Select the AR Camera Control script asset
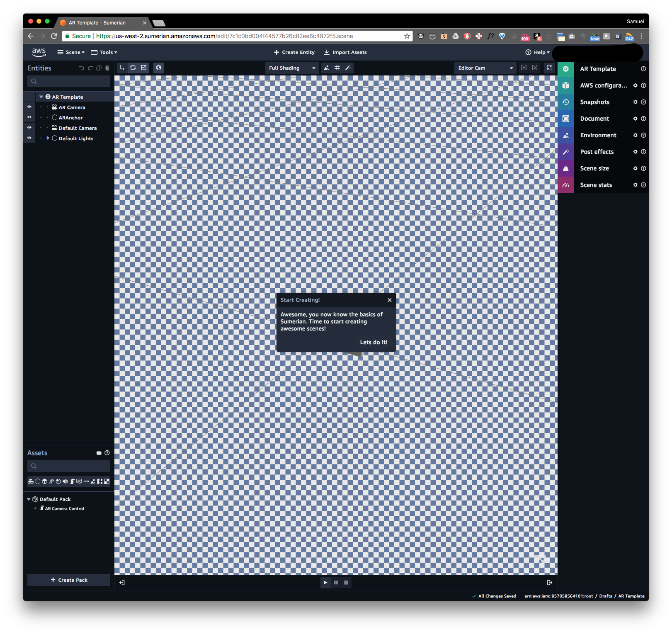The width and height of the screenshot is (672, 634). pyautogui.click(x=62, y=508)
